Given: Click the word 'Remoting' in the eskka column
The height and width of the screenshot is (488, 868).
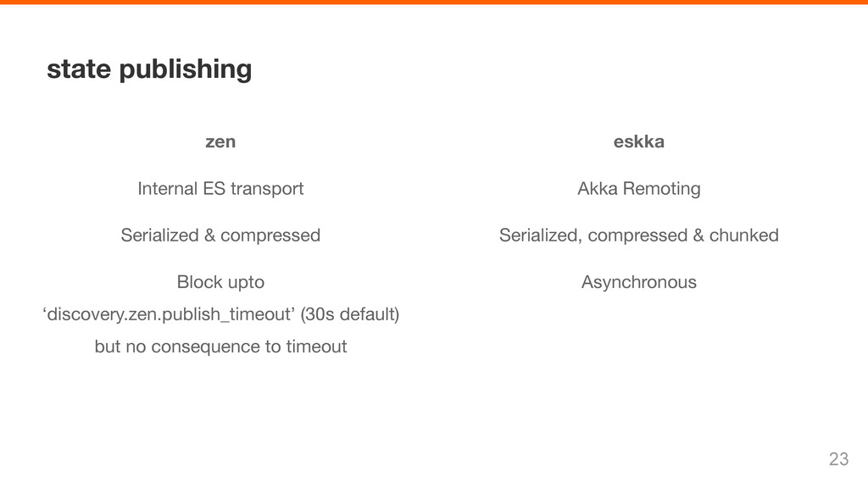Looking at the screenshot, I should click(x=661, y=189).
